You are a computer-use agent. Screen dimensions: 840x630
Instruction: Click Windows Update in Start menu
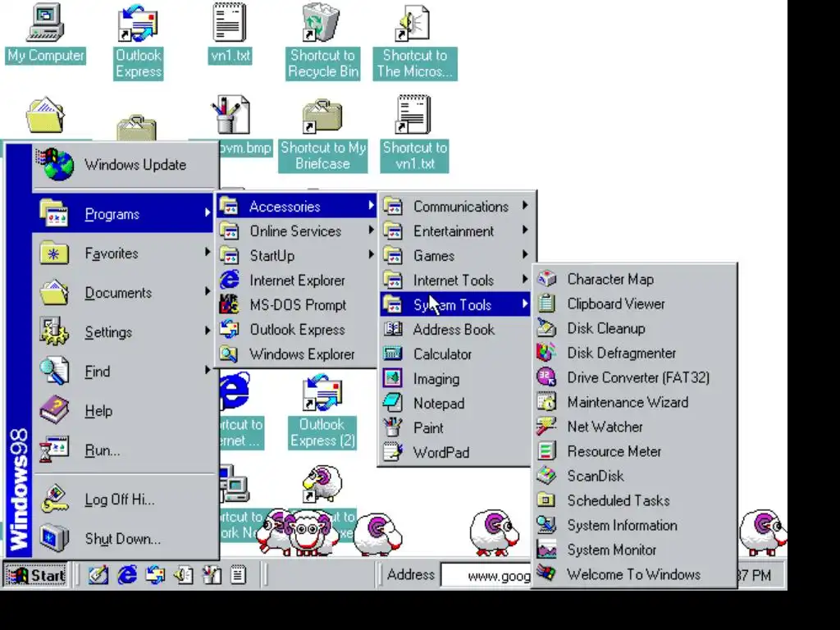click(x=124, y=165)
